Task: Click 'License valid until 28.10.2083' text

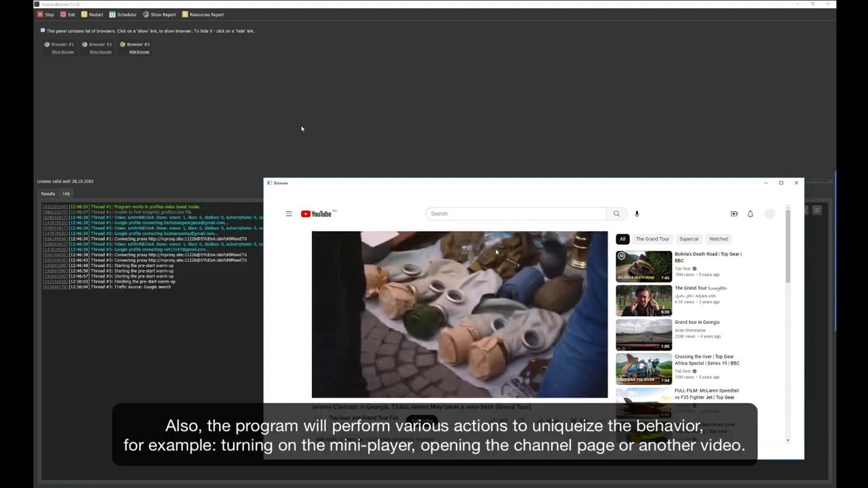Action: click(65, 181)
